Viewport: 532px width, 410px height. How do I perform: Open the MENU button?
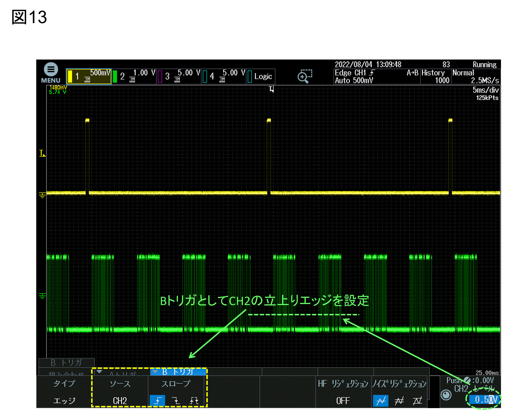[51, 73]
